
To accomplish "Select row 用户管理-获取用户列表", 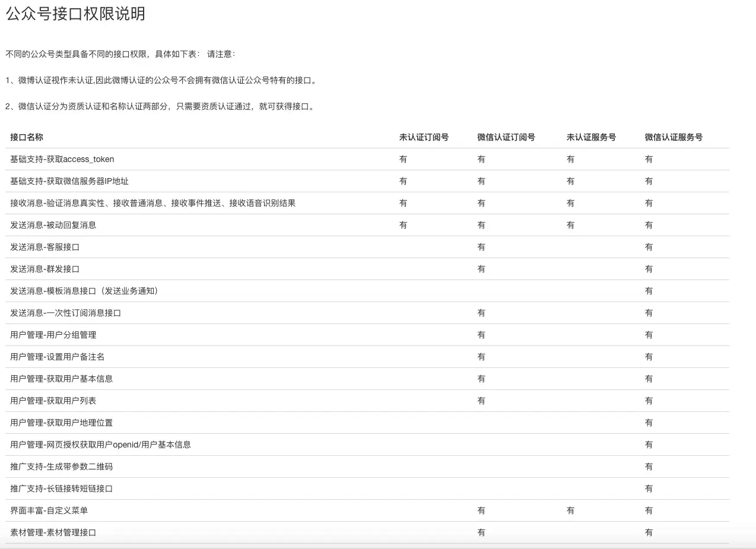I will pyautogui.click(x=367, y=401).
